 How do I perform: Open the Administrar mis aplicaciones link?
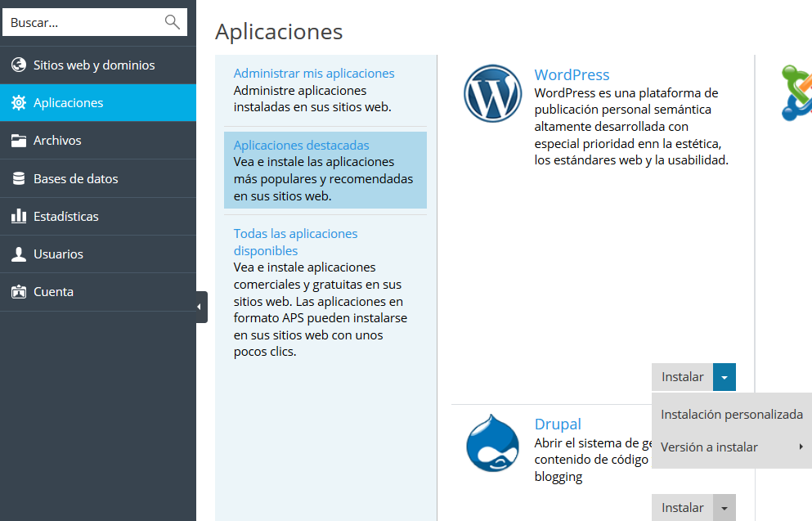coord(314,74)
